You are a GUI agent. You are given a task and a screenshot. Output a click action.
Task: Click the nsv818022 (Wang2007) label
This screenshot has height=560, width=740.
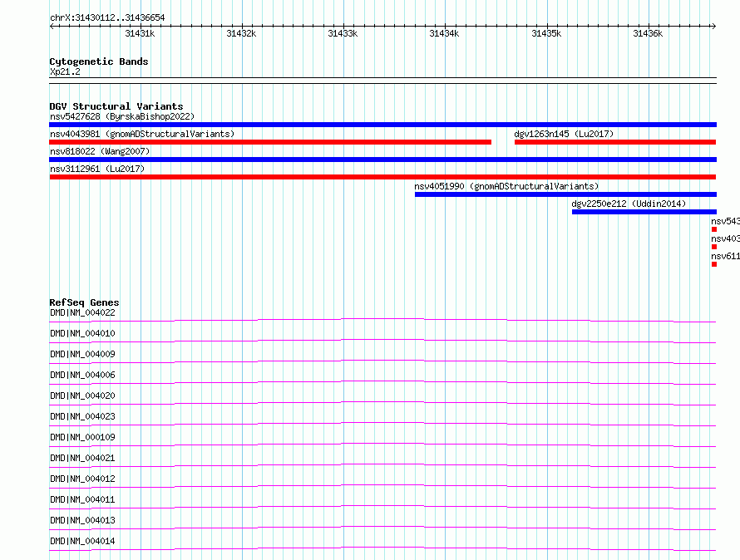click(x=100, y=151)
